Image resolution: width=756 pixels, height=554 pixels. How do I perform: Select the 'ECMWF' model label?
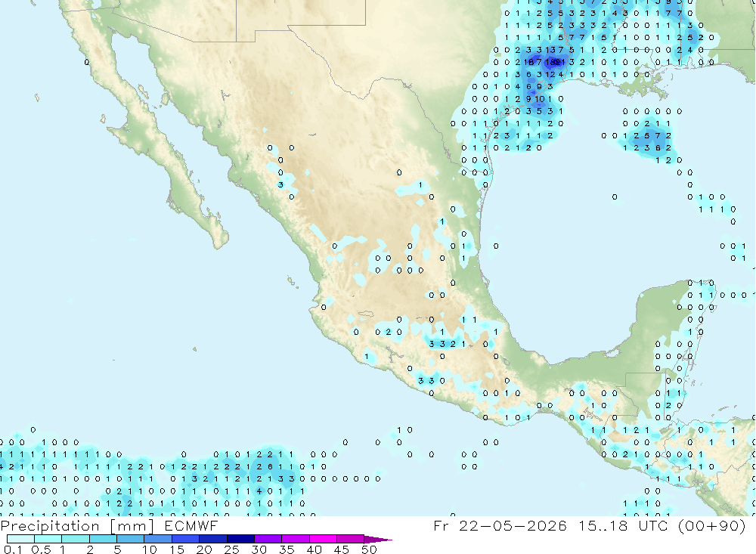point(191,526)
